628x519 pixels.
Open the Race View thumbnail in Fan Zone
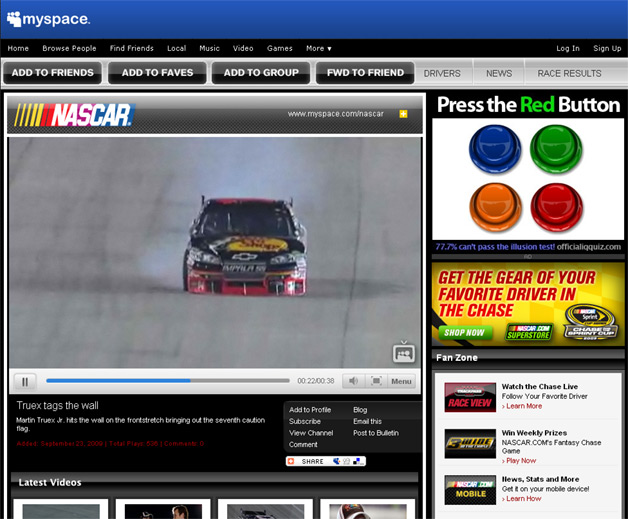tap(470, 397)
